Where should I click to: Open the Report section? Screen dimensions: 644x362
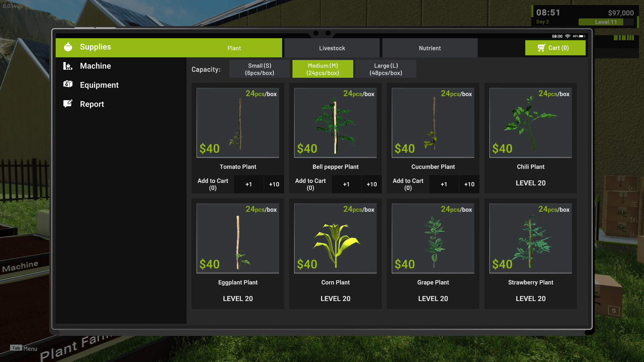[121, 104]
